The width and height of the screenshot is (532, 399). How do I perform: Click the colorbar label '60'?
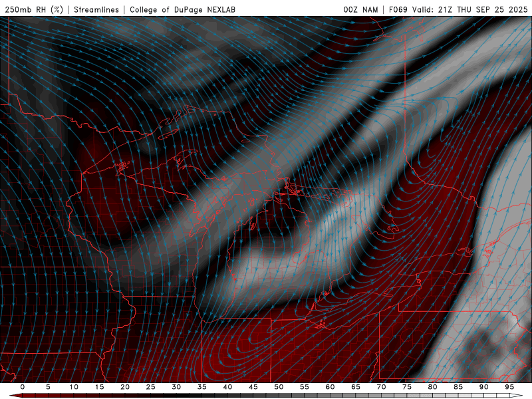(330, 387)
